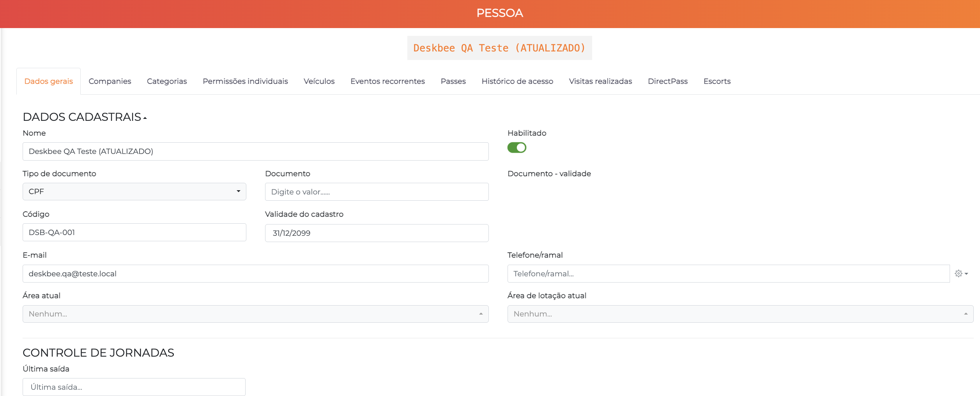Click the Última saída input field

(134, 387)
